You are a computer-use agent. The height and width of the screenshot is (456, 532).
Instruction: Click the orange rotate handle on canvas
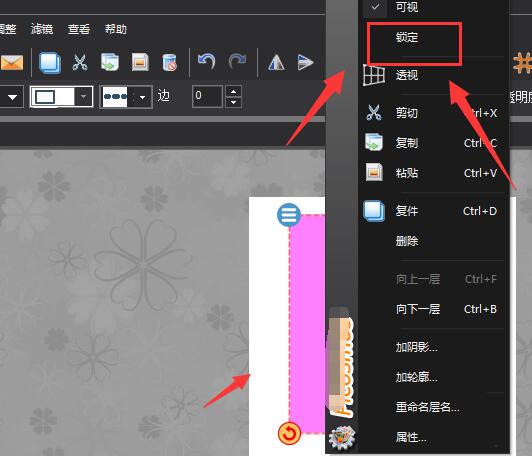(x=289, y=433)
